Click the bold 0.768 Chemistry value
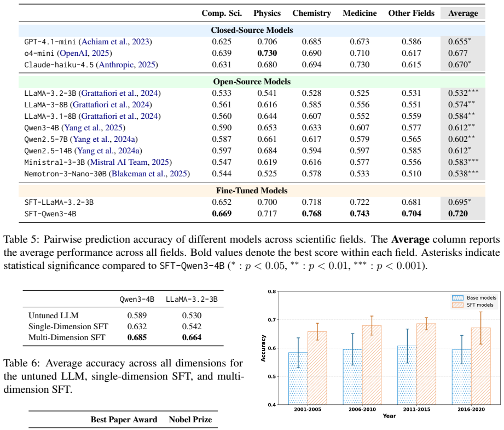The image size is (504, 430). click(x=311, y=214)
